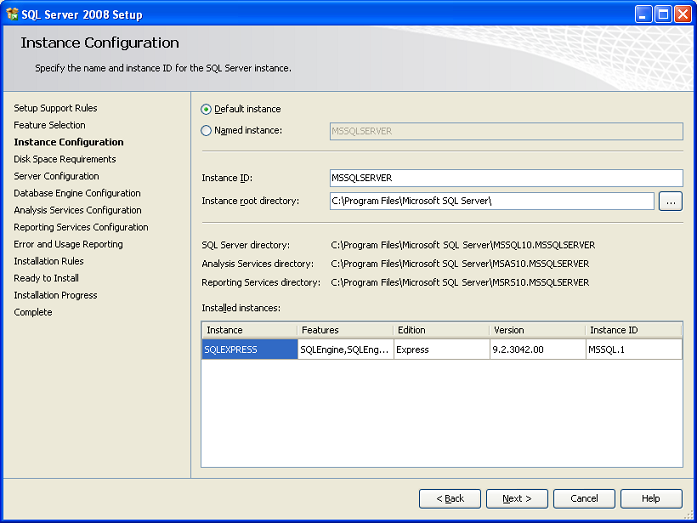The width and height of the screenshot is (697, 523).
Task: Click the SQLEngine features cell
Action: point(345,350)
